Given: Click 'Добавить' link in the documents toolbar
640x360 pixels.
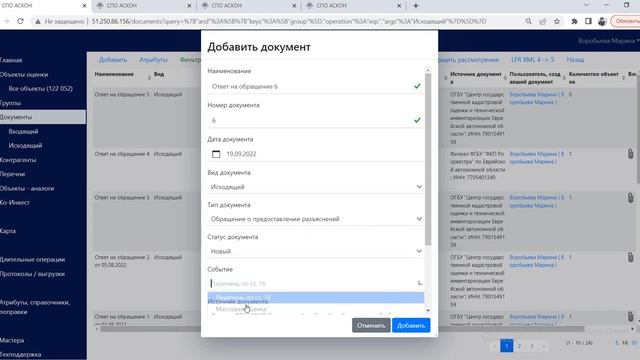Looking at the screenshot, I should (113, 60).
